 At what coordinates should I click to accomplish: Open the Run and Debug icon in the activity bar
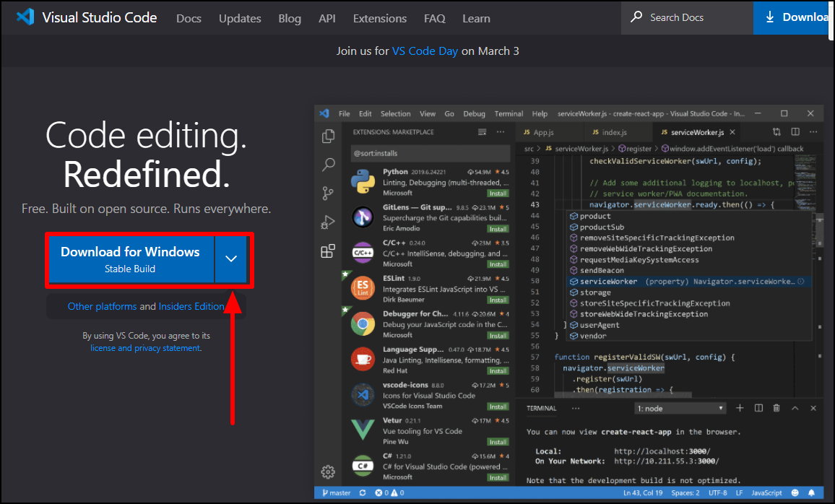328,222
